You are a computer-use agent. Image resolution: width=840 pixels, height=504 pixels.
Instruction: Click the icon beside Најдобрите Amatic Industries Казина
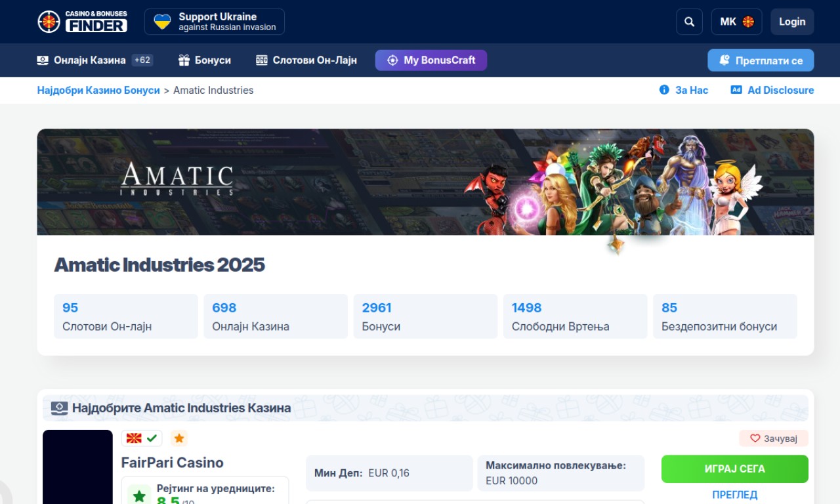[59, 408]
